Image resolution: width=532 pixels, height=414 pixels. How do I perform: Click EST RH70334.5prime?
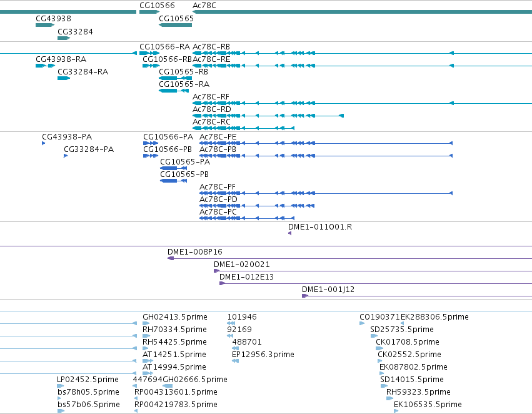coord(174,330)
